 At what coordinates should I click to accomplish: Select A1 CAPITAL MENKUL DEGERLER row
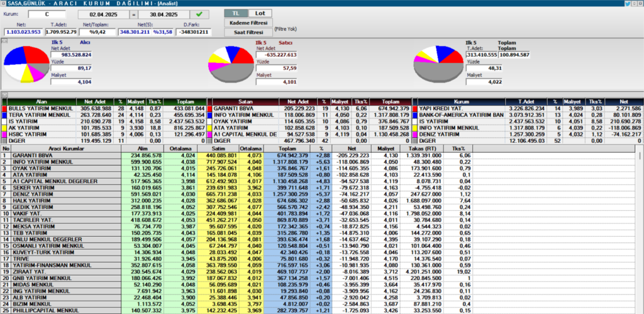click(x=237, y=181)
